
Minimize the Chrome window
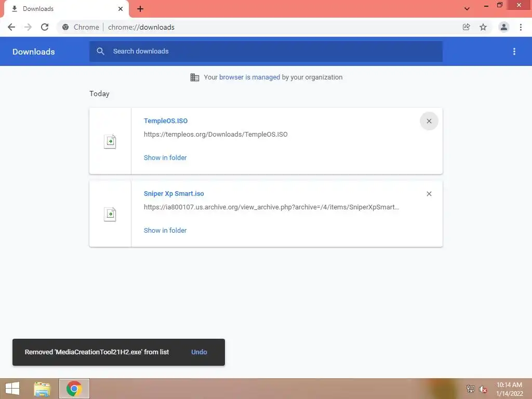coord(486,5)
